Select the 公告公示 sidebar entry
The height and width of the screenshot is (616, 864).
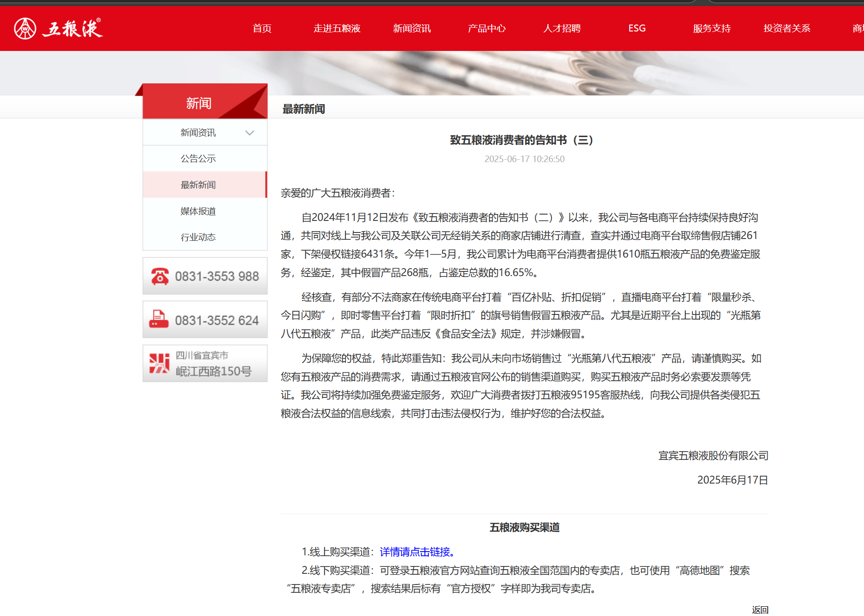(x=198, y=158)
